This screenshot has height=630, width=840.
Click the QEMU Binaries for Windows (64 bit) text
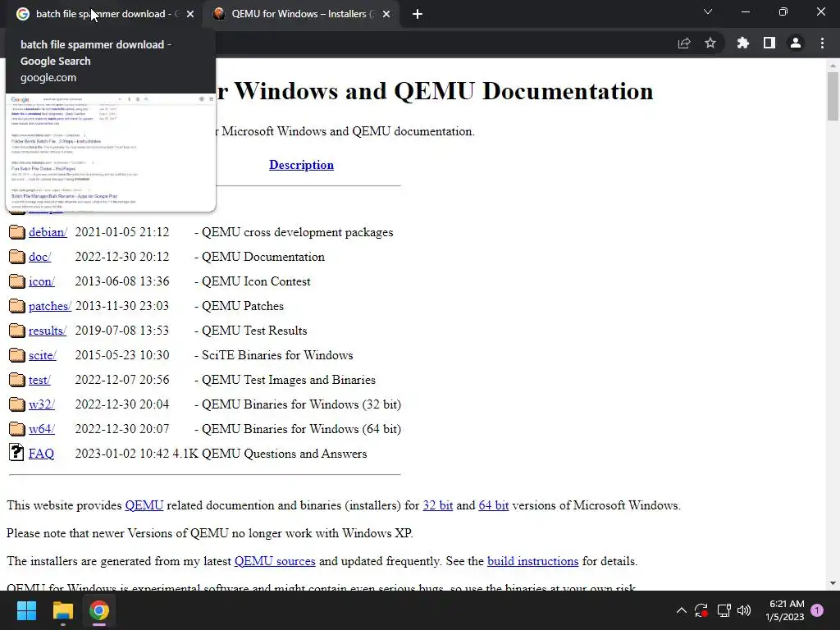coord(301,429)
